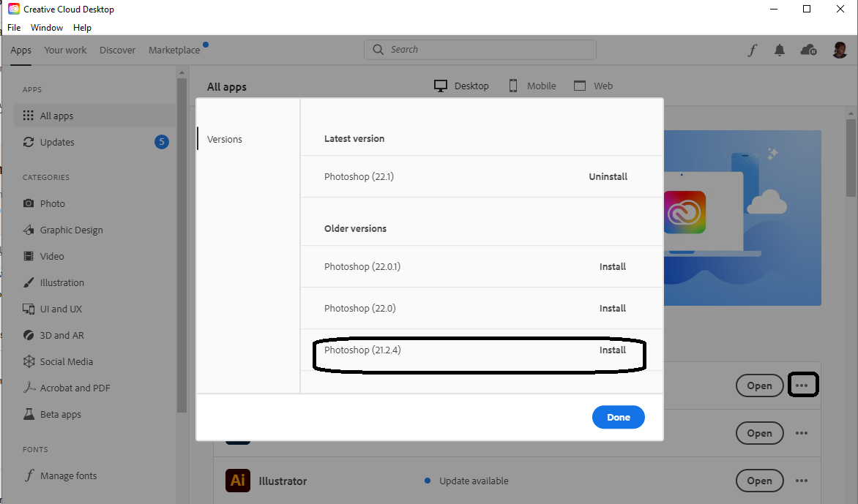Image resolution: width=858 pixels, height=504 pixels.
Task: Uninstall Photoshop 22.1
Action: point(608,176)
